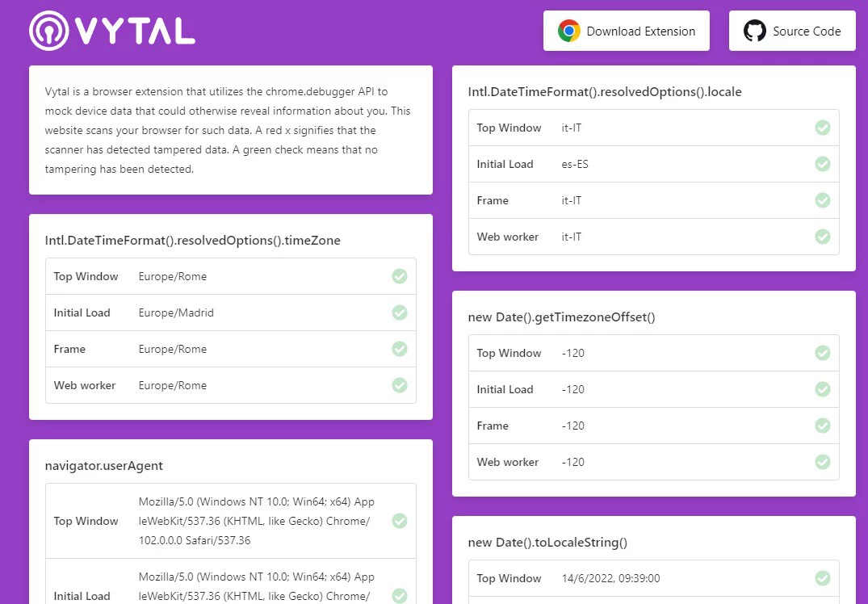Viewport: 868px width, 604px height.
Task: Select the Europe/Rome value in Frame row
Action: (x=173, y=350)
